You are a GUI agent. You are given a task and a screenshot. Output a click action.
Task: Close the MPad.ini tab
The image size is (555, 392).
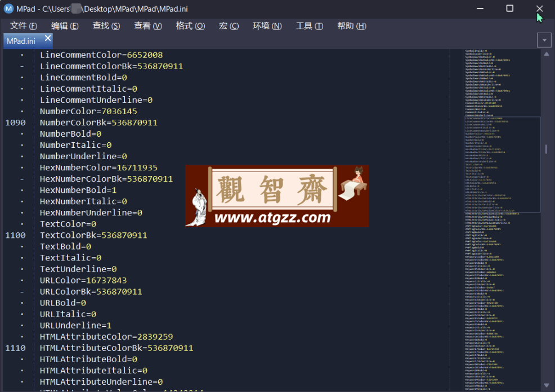[48, 38]
